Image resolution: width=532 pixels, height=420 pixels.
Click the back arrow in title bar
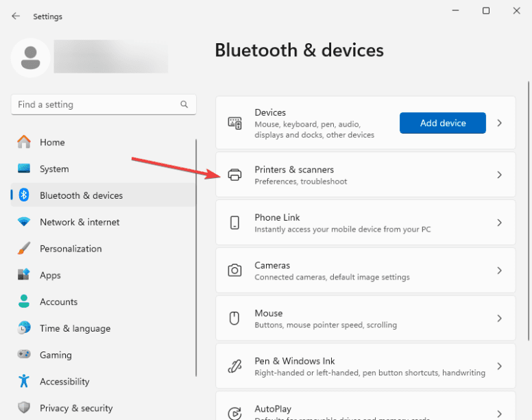point(16,16)
